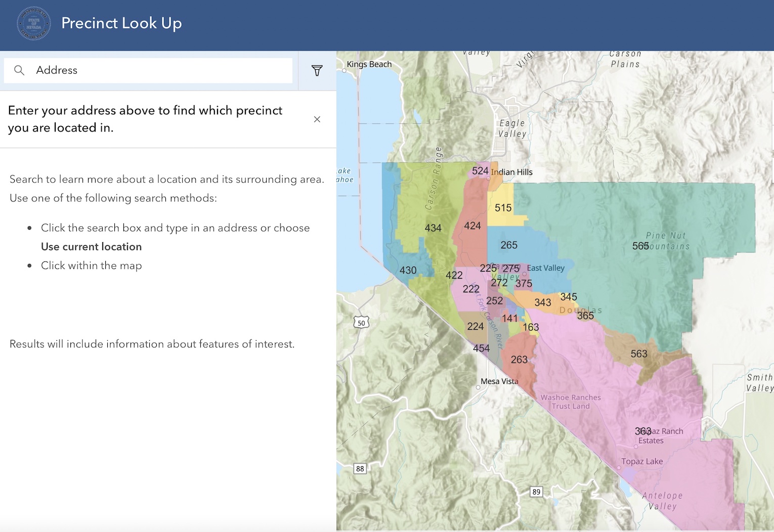This screenshot has height=532, width=774.
Task: Click precinct 454 below precinct 224
Action: pyautogui.click(x=481, y=348)
